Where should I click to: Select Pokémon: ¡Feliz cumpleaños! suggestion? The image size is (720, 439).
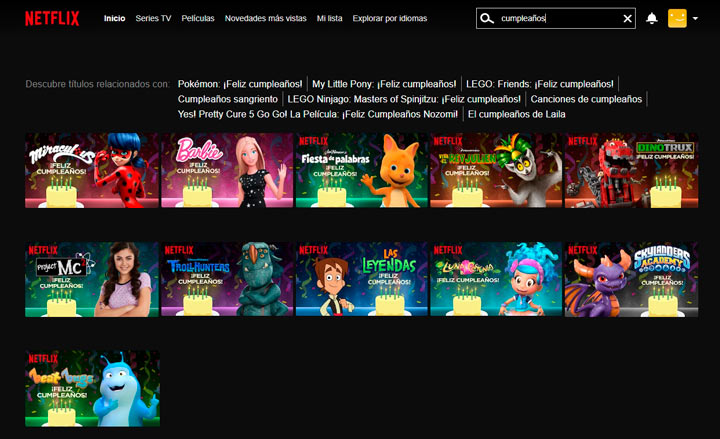pos(240,84)
